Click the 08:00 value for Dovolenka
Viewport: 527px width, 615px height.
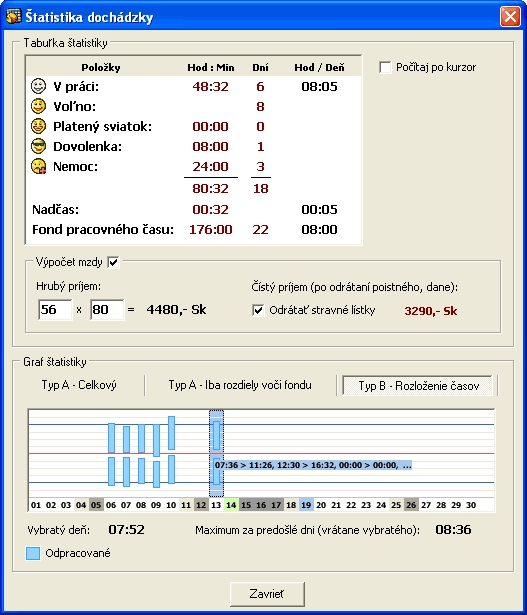click(x=211, y=146)
